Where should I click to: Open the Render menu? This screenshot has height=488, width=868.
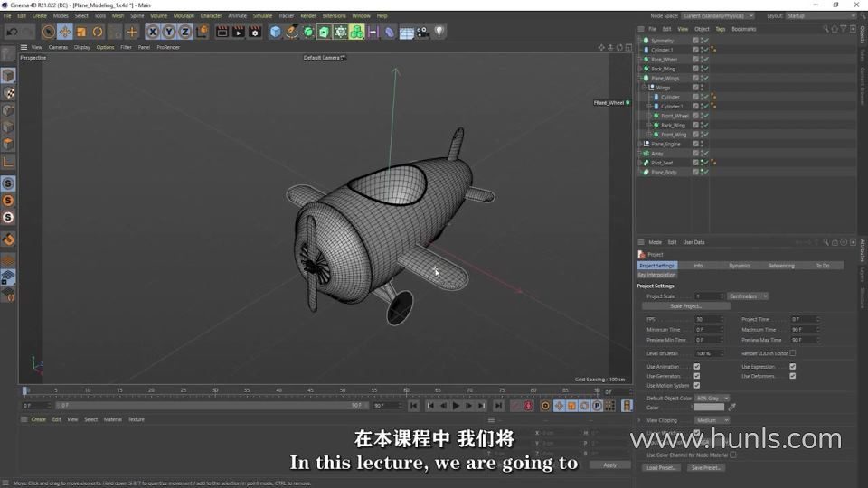(308, 16)
